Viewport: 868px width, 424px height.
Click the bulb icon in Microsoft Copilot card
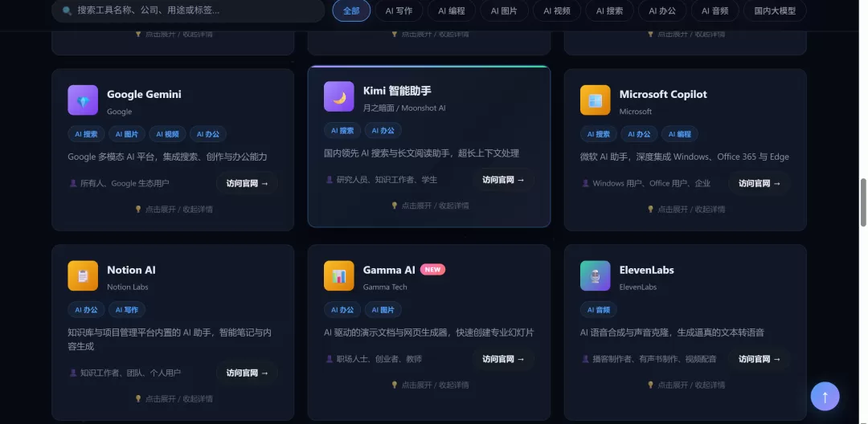point(651,209)
